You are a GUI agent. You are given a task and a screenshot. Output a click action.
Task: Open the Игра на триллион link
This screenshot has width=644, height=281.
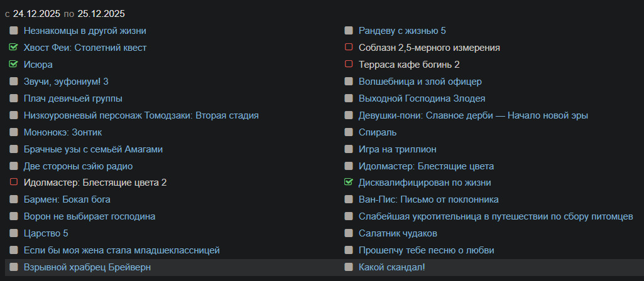(397, 149)
